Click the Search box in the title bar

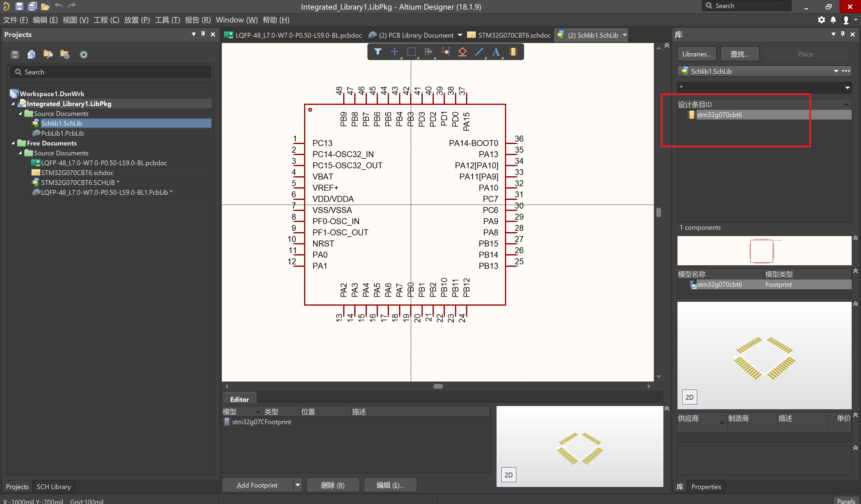[746, 6]
